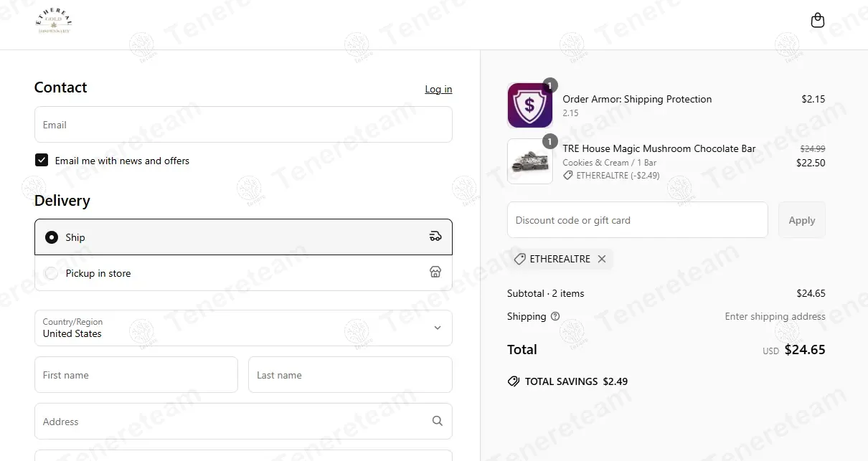Click the crossed-out $24.99 price
Screen dimensions: 868x461
point(813,148)
